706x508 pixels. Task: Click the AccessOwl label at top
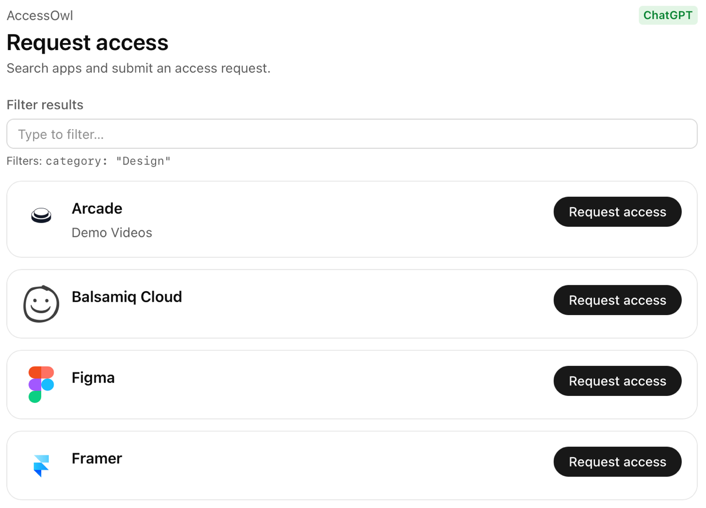coord(40,15)
